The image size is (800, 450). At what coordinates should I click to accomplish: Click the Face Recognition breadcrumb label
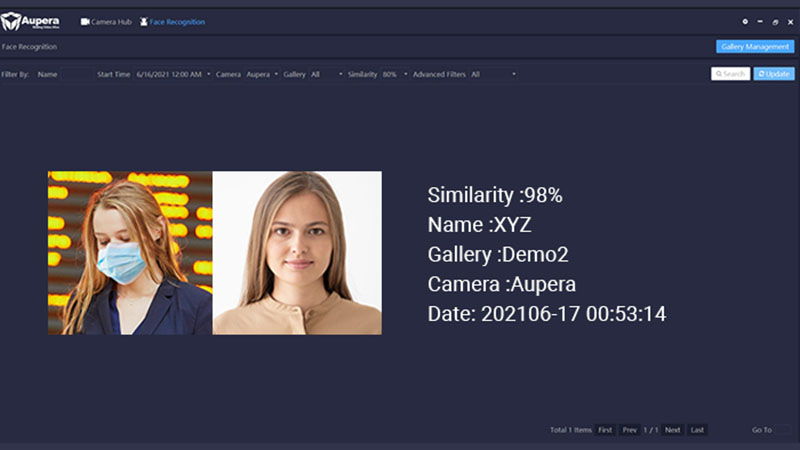pos(30,46)
